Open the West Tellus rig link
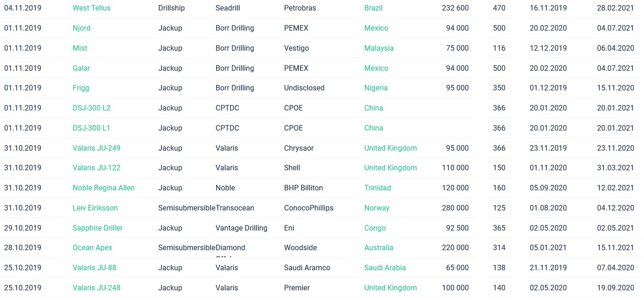 point(91,8)
